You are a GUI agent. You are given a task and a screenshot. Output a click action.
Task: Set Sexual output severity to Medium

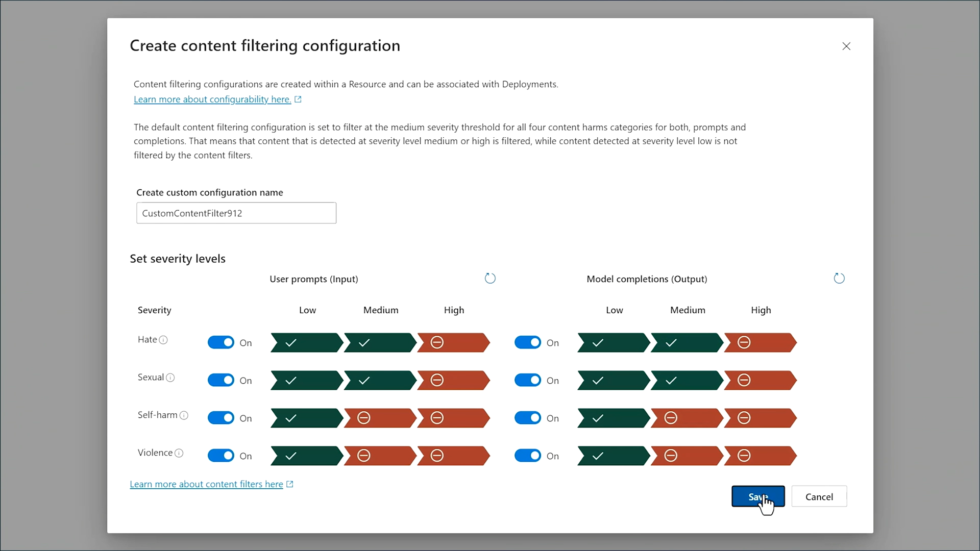pos(687,380)
